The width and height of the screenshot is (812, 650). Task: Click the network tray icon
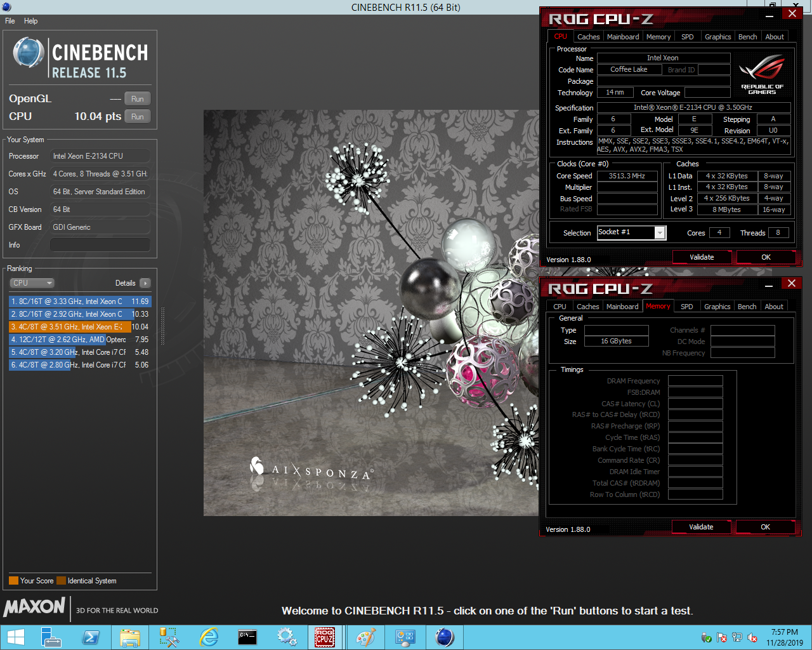pyautogui.click(x=737, y=637)
